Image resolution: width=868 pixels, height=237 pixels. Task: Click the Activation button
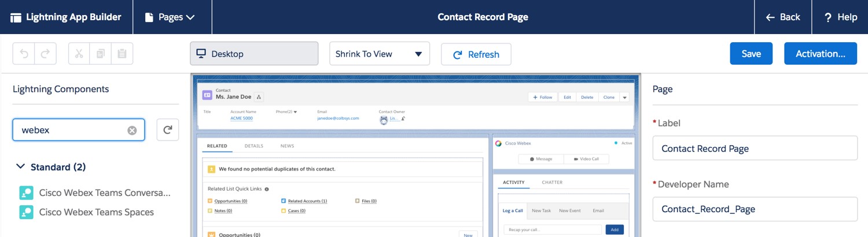tap(821, 54)
